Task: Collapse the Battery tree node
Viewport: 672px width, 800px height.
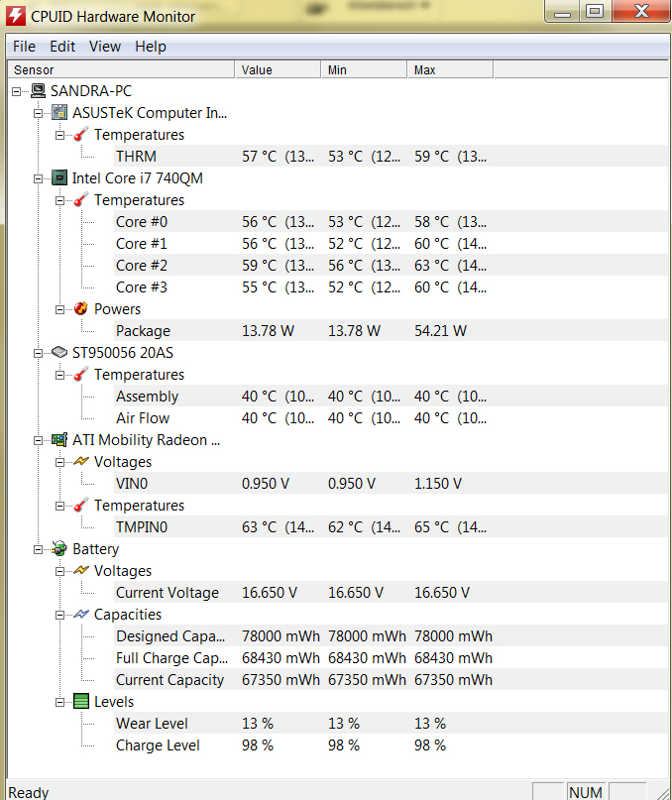Action: pyautogui.click(x=39, y=549)
